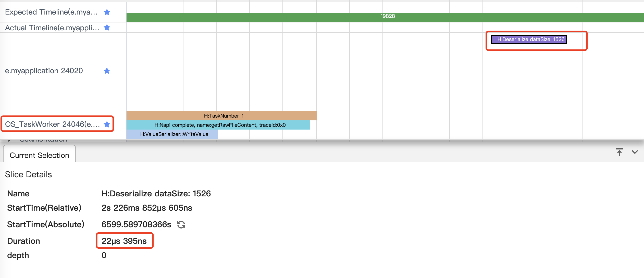Click the Slice Details heading
The width and height of the screenshot is (644, 278).
tap(28, 174)
